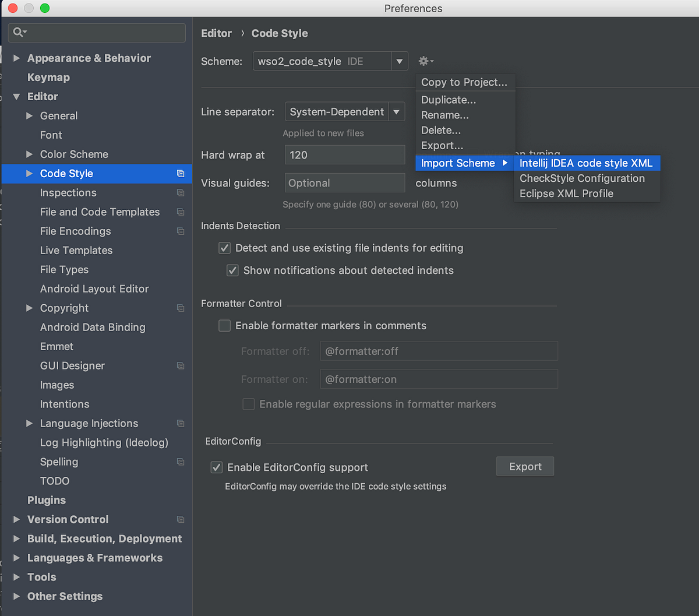The image size is (699, 616).
Task: Click the copy-settings icon beside Code Style
Action: pyautogui.click(x=181, y=173)
